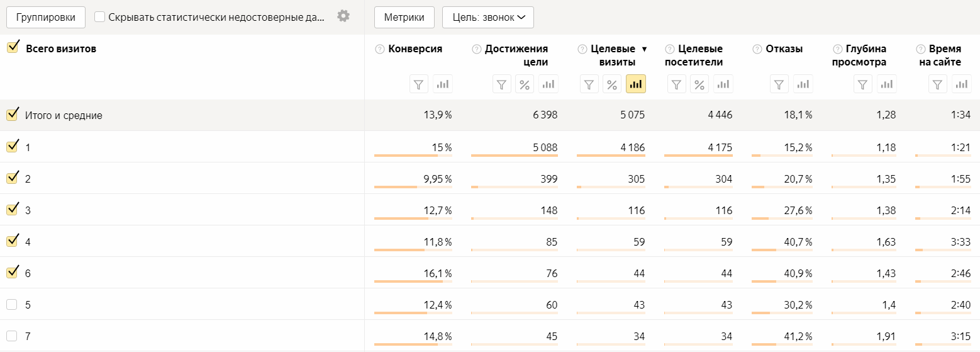Open the settings gear next to Группировки
980x352 pixels.
coord(343,16)
